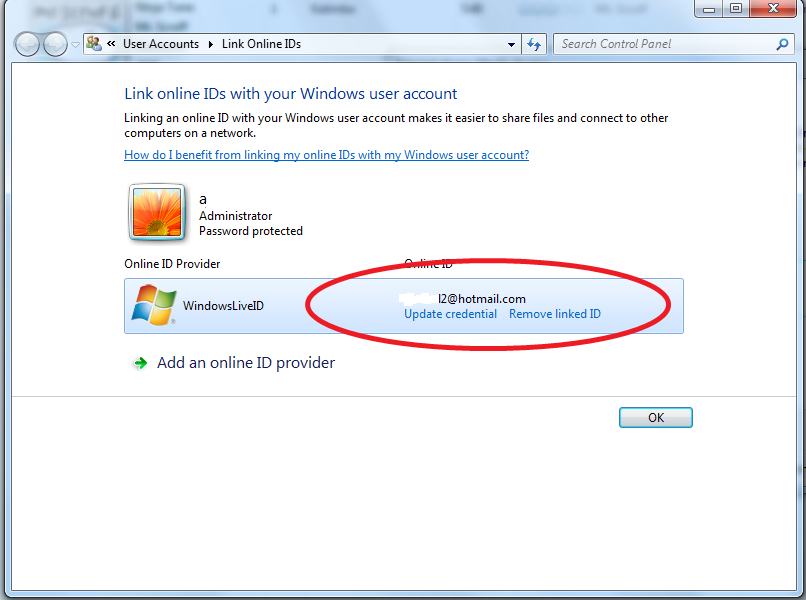Select Link Online IDs breadcrumb
This screenshot has width=806, height=600.
tap(261, 44)
